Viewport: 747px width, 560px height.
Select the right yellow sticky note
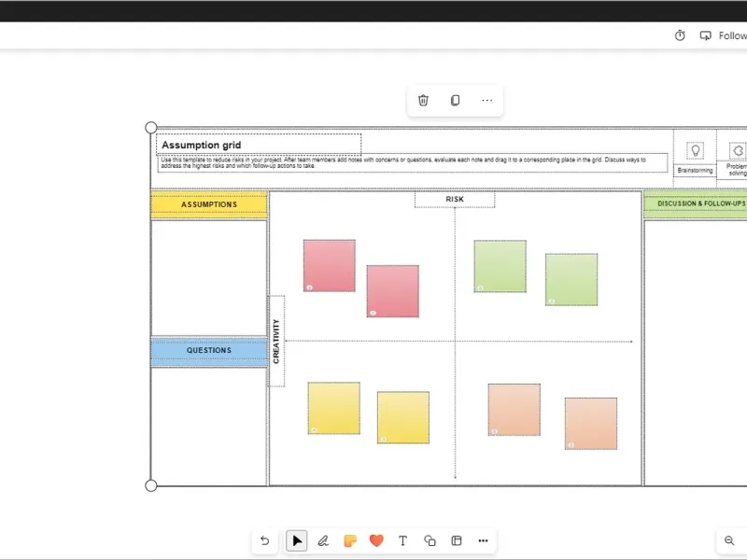pos(403,417)
